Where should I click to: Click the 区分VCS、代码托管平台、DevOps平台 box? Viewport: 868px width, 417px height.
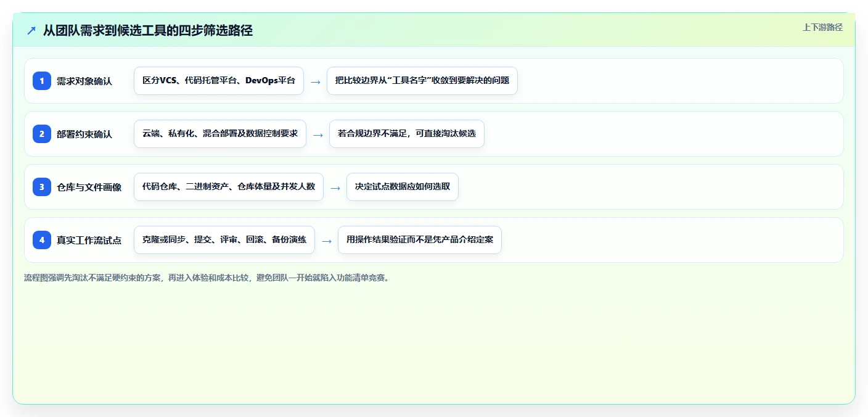[x=219, y=81]
